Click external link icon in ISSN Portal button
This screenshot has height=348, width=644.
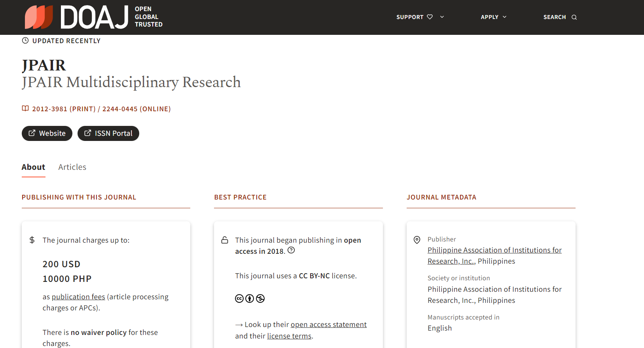pos(88,133)
